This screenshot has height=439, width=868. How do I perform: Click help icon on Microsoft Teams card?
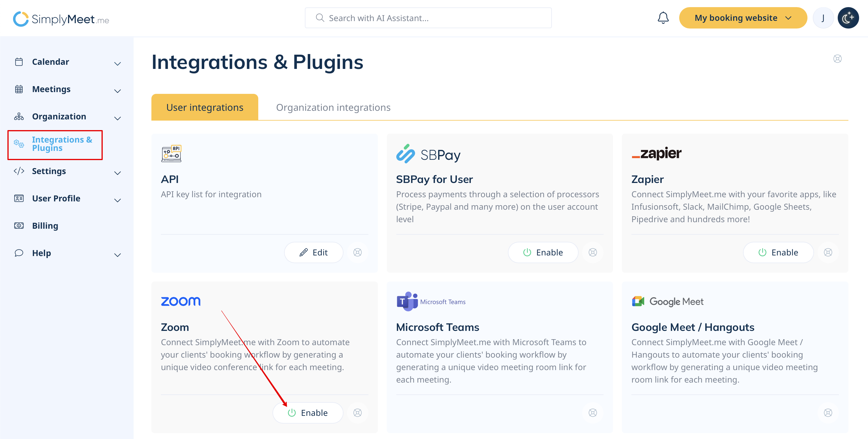click(593, 413)
